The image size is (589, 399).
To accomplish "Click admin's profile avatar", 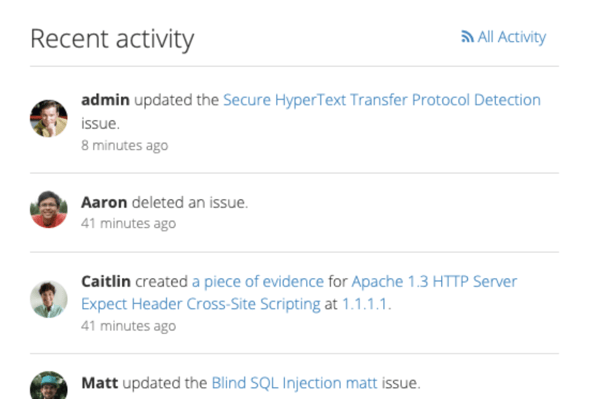I will pos(49,118).
